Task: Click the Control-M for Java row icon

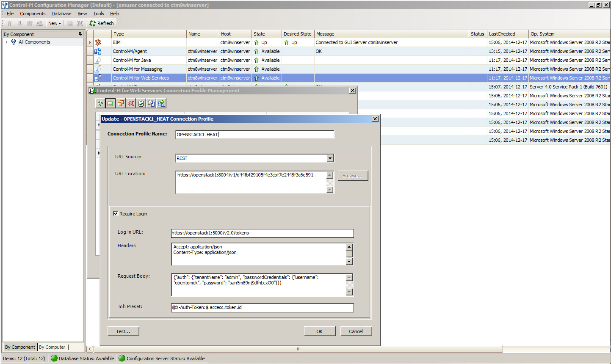Action: point(98,60)
